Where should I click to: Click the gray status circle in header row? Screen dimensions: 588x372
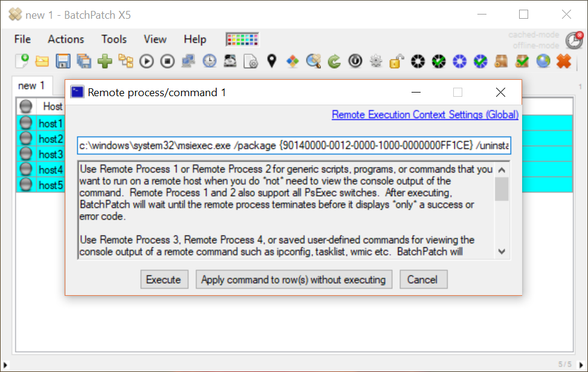[26, 106]
